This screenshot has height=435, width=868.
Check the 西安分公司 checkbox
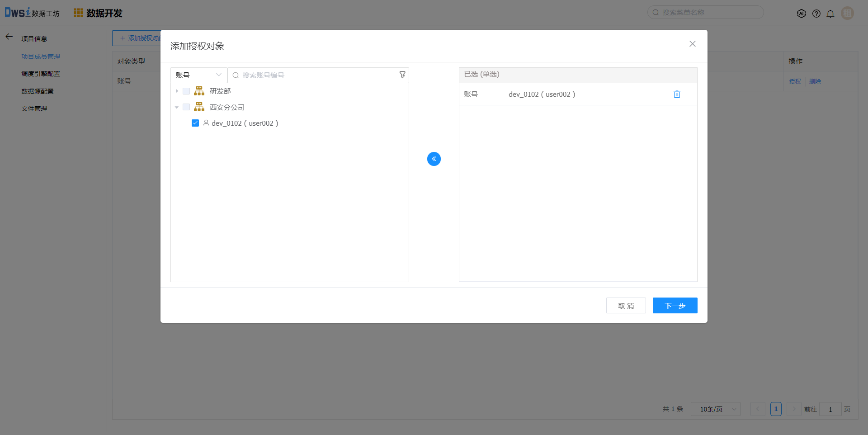186,107
